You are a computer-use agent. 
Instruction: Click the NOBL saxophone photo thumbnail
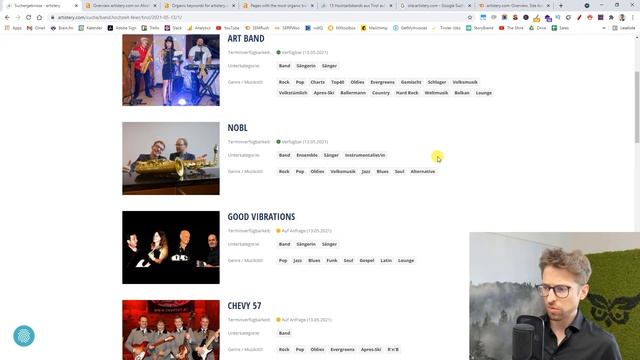(x=171, y=158)
